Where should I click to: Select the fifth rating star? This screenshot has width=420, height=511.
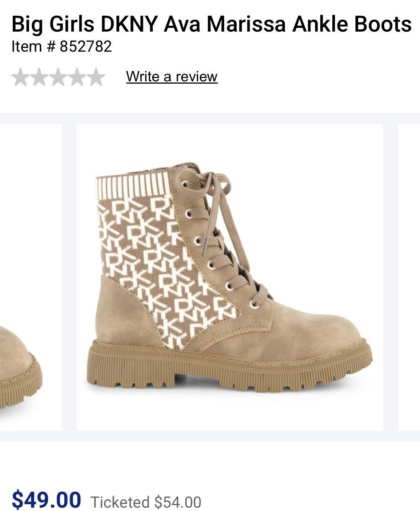click(96, 77)
